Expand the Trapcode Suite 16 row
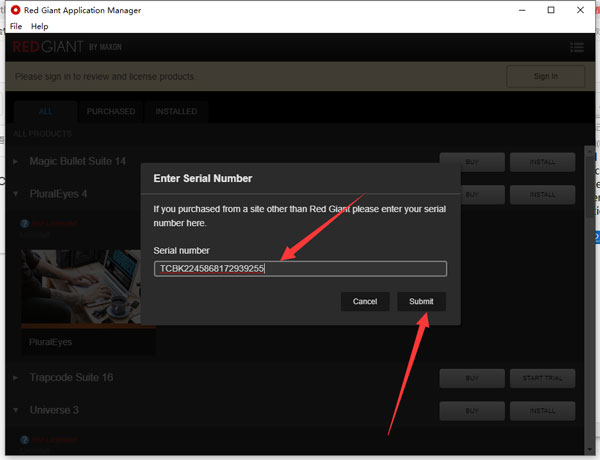The height and width of the screenshot is (460, 600). click(x=16, y=378)
